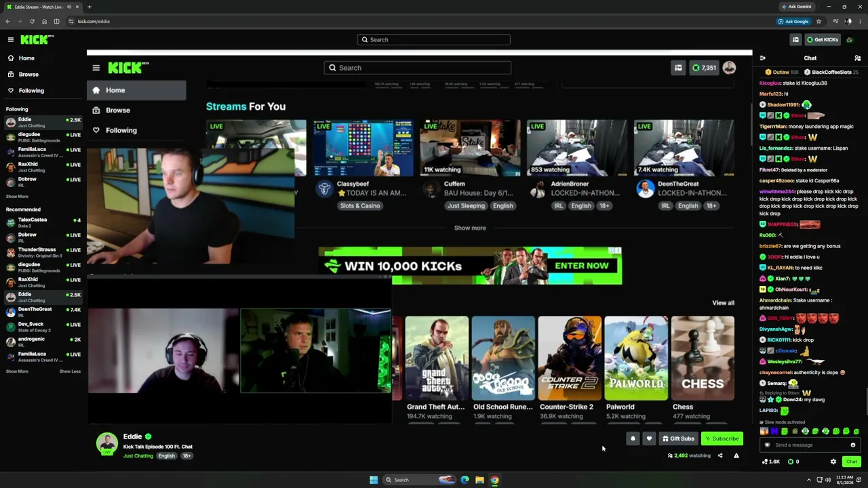This screenshot has width=868, height=488.
Task: Mute the Eddie Stream tab audio
Action: (x=68, y=7)
